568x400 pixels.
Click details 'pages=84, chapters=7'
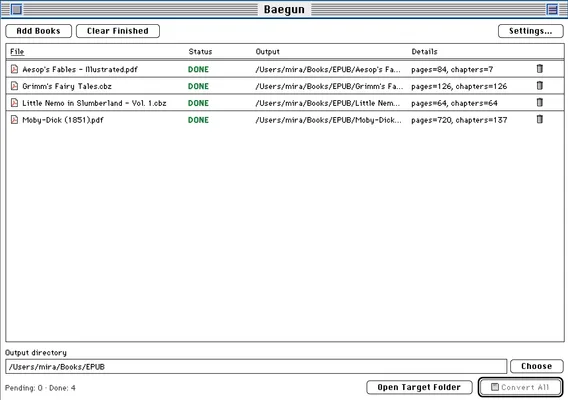(x=452, y=69)
